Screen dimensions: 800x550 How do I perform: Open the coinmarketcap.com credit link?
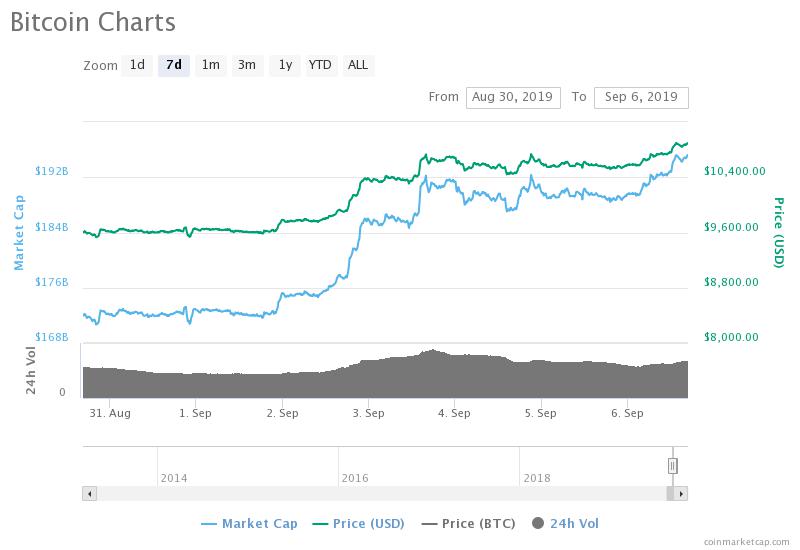746,542
